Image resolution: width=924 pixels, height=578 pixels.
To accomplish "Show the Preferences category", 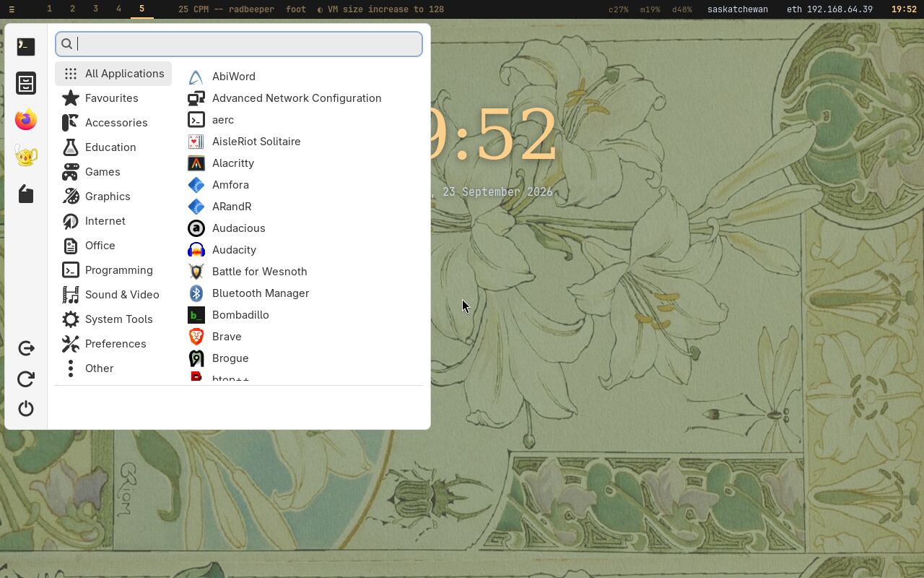I will pos(113,344).
